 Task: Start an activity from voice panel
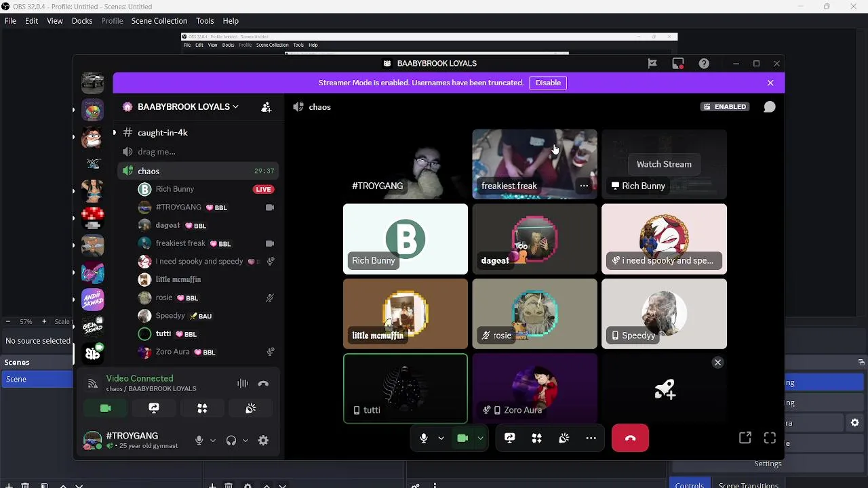coord(202,408)
